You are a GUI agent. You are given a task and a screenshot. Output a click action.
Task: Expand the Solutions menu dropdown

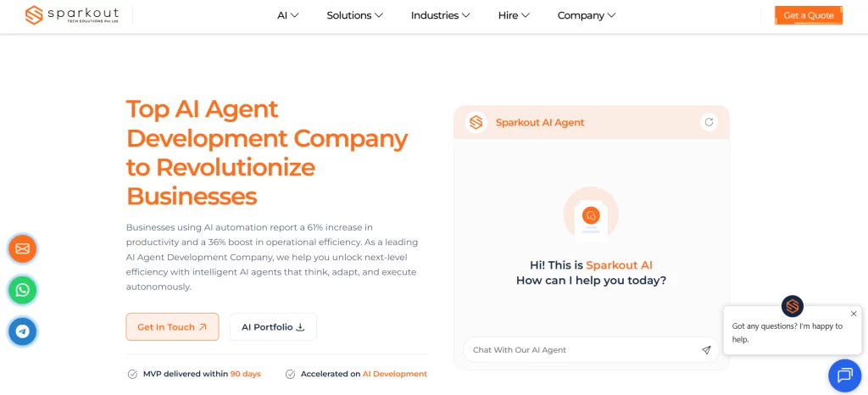(x=354, y=15)
